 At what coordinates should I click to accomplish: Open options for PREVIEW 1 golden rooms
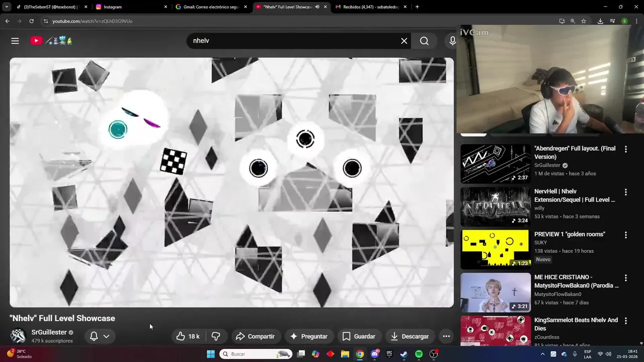(626, 235)
